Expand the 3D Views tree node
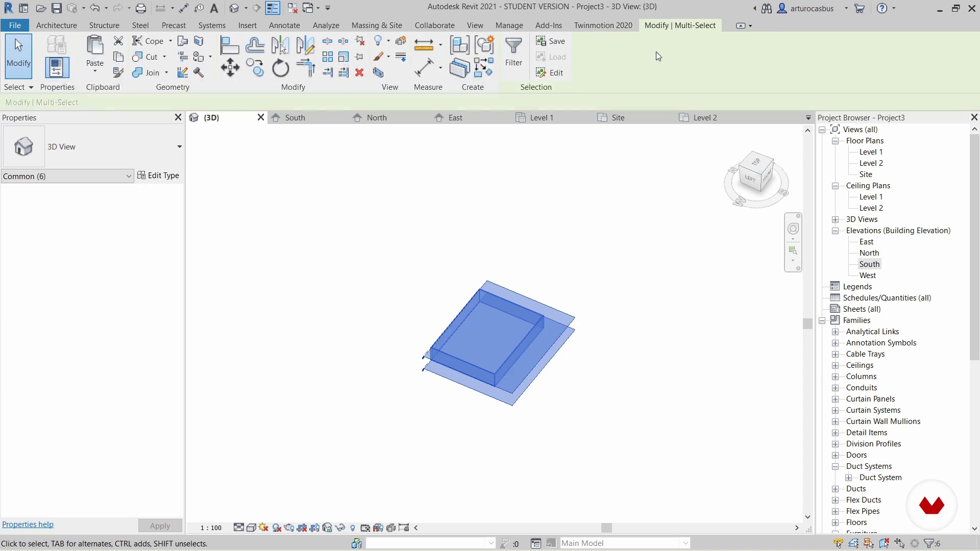 point(836,219)
